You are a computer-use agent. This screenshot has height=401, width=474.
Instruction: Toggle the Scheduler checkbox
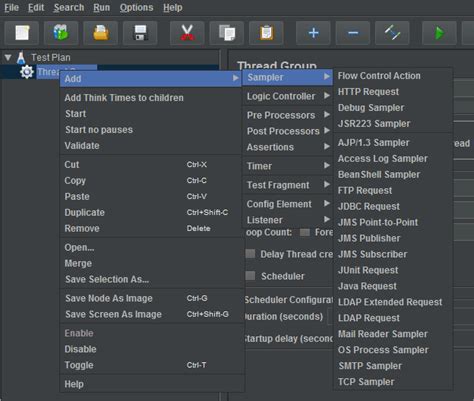[250, 276]
